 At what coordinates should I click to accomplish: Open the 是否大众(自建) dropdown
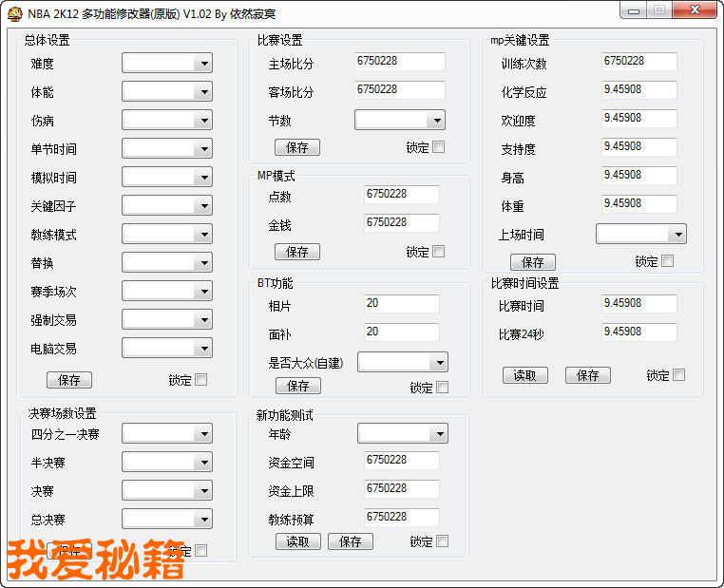(x=402, y=362)
